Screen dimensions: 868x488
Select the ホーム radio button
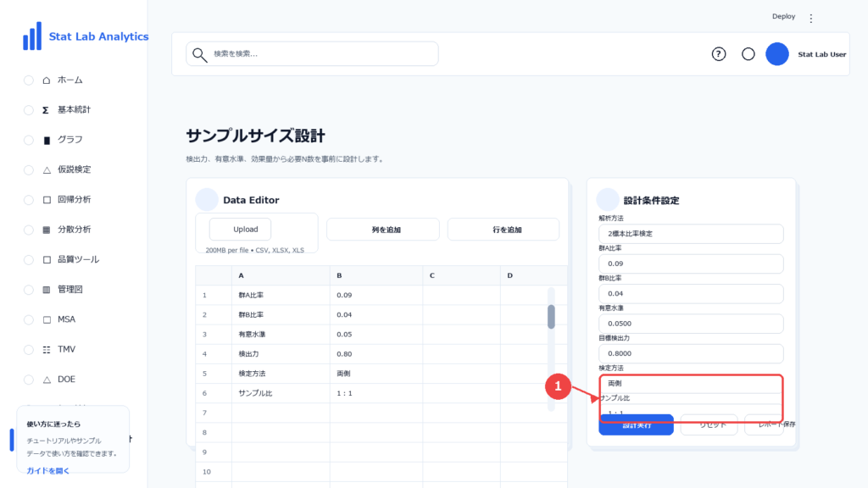pos(29,80)
